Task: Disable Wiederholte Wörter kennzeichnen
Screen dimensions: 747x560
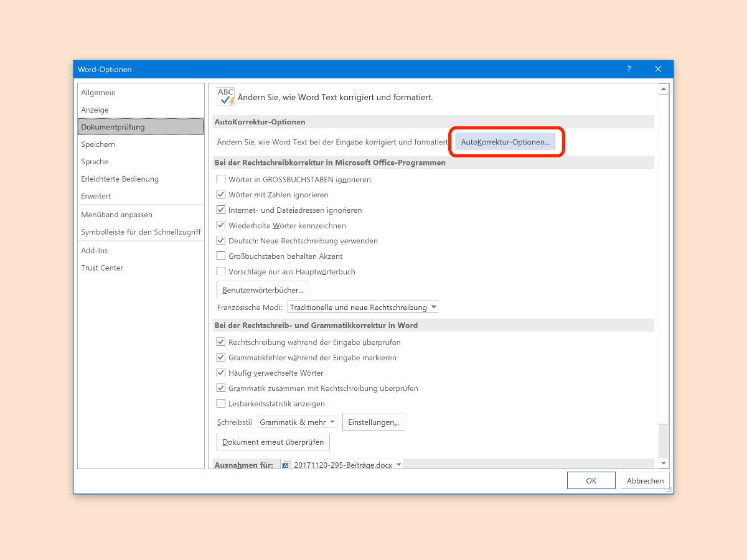Action: [221, 225]
